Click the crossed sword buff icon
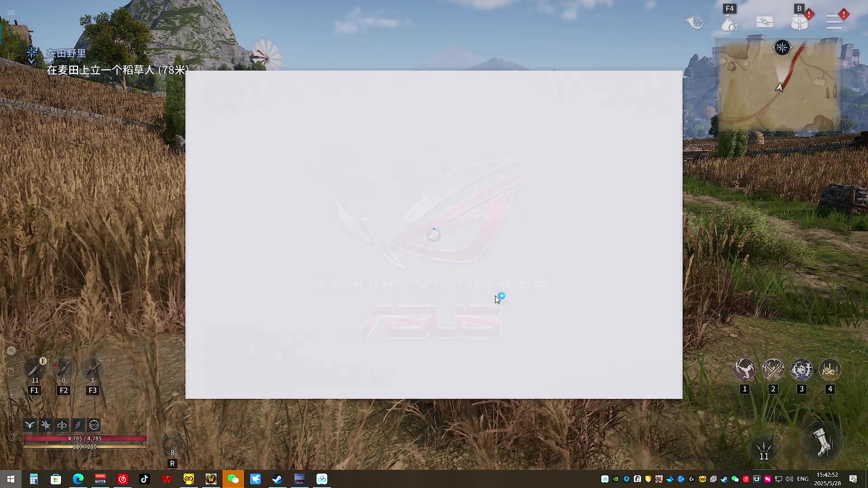This screenshot has width=868, height=488. click(46, 425)
